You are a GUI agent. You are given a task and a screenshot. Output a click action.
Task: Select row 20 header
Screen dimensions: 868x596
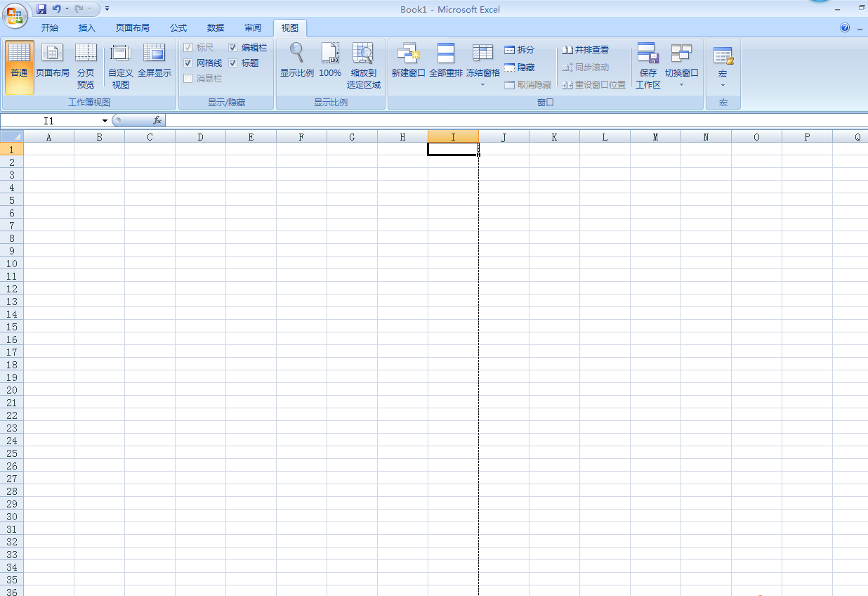12,389
